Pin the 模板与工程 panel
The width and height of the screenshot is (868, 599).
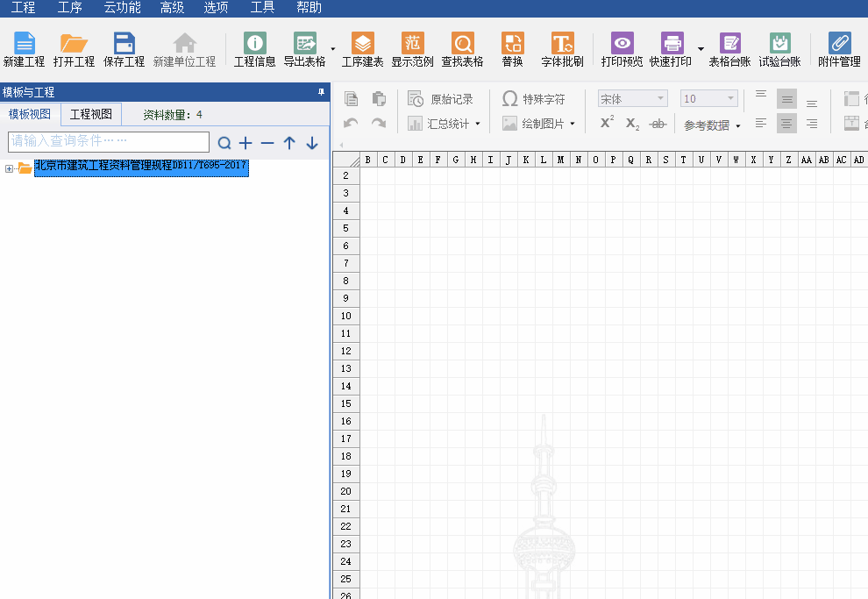pos(320,92)
